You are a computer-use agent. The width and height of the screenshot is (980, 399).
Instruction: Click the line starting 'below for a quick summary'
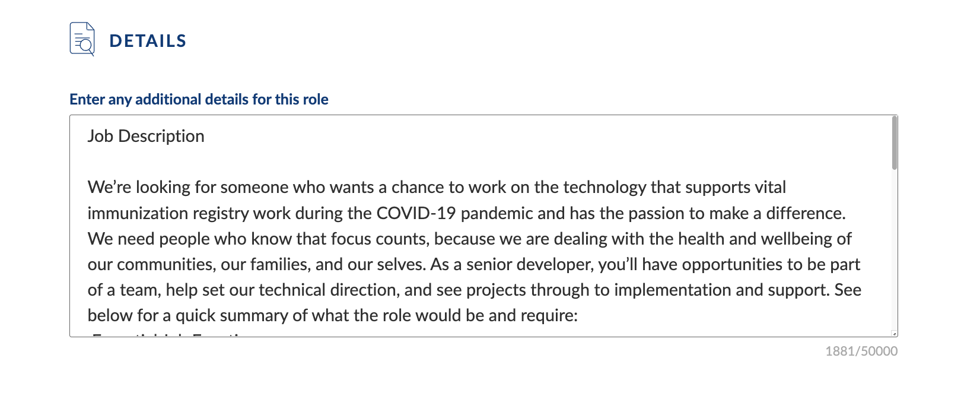pyautogui.click(x=333, y=315)
